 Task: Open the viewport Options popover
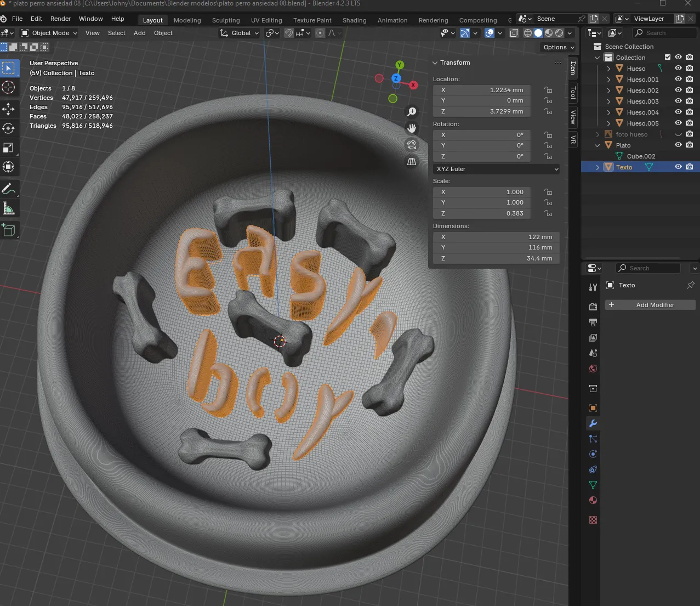(558, 47)
